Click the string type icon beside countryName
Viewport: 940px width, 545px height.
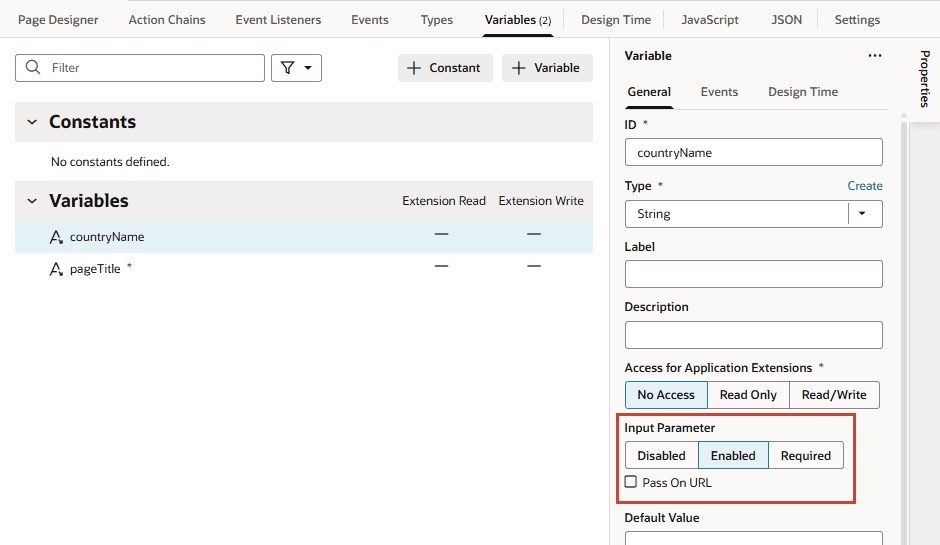pyautogui.click(x=56, y=237)
